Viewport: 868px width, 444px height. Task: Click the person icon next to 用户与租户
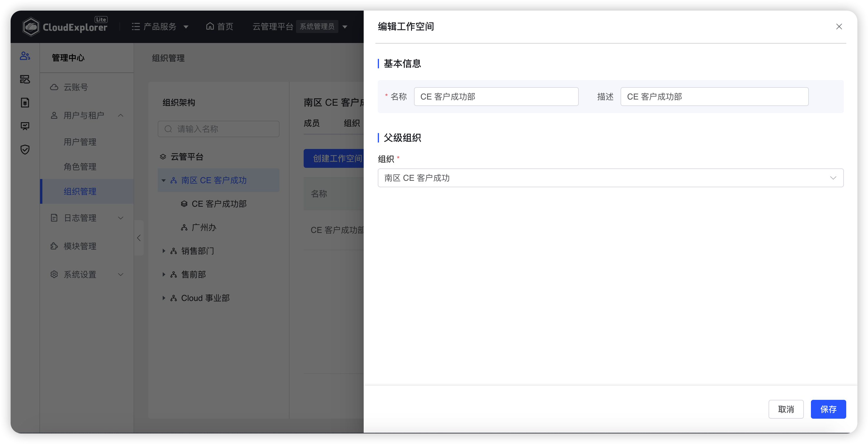pyautogui.click(x=54, y=115)
